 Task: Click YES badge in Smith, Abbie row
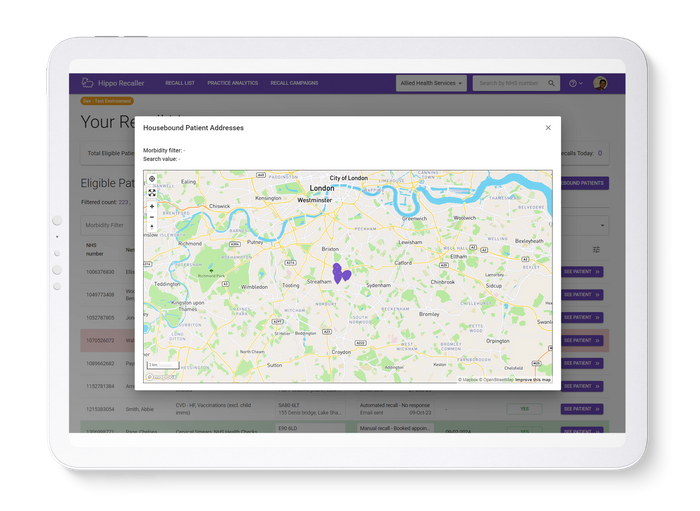pyautogui.click(x=525, y=409)
